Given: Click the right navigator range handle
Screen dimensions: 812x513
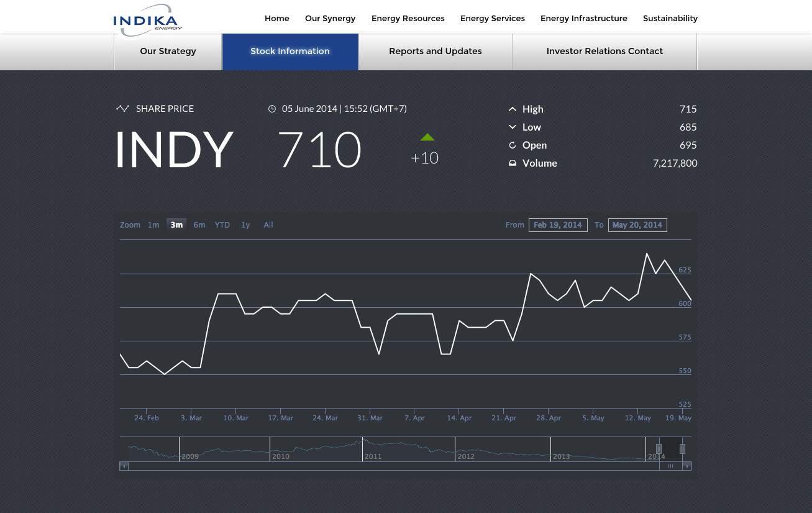Looking at the screenshot, I should [x=682, y=448].
